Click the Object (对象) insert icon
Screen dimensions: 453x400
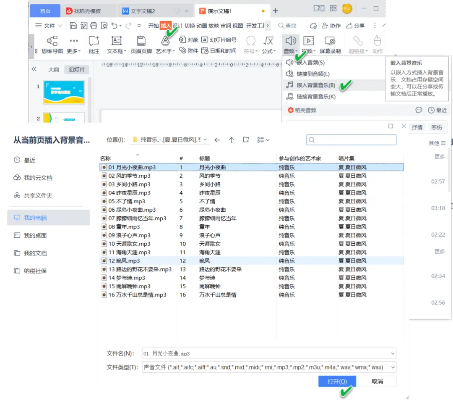[182, 40]
